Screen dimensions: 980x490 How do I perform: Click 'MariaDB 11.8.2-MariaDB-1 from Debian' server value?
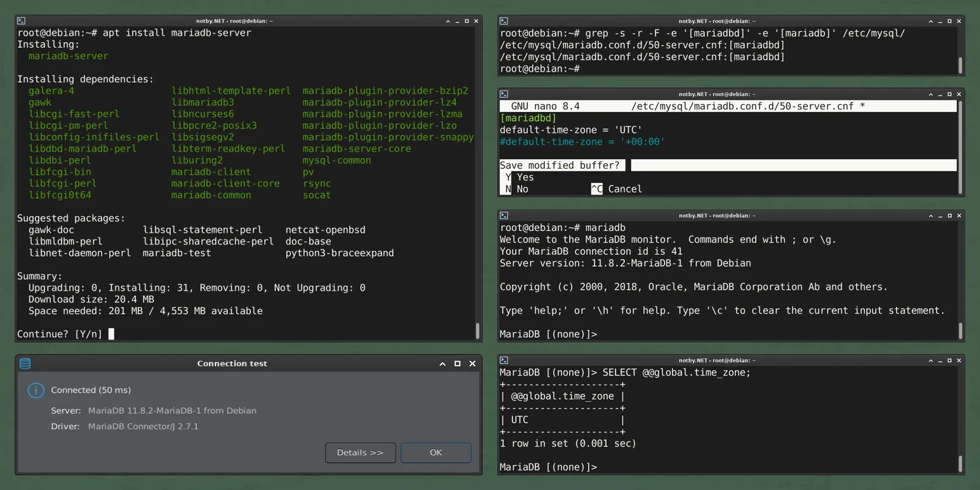pyautogui.click(x=172, y=410)
